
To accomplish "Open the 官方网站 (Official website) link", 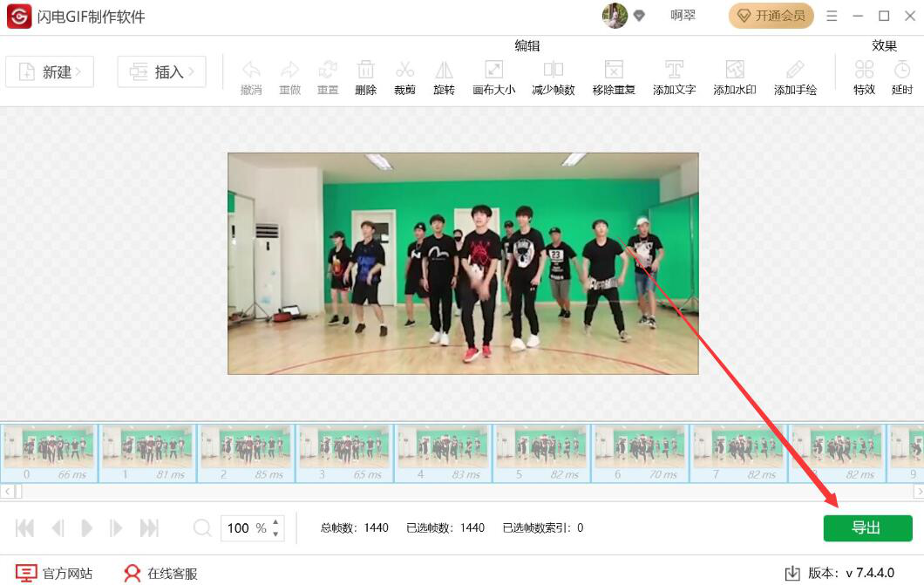I will coord(54,573).
